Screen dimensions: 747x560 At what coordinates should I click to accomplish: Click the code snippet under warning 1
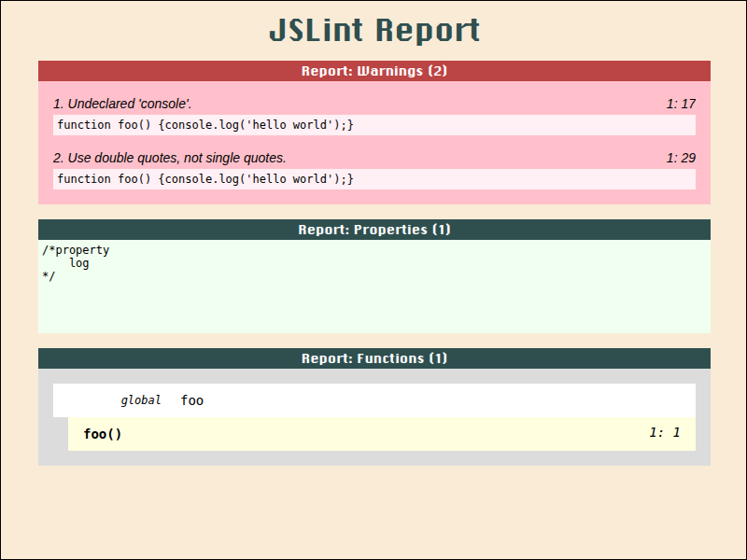(x=374, y=125)
